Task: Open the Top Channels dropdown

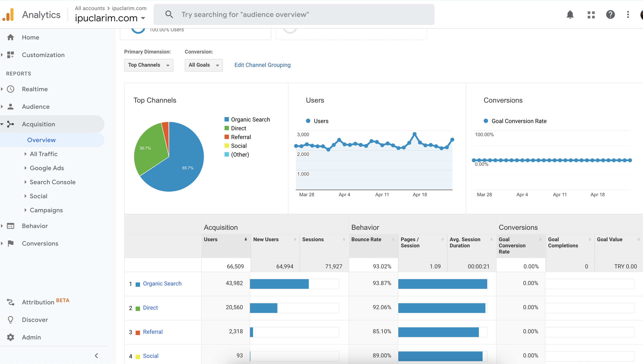Action: pyautogui.click(x=149, y=65)
